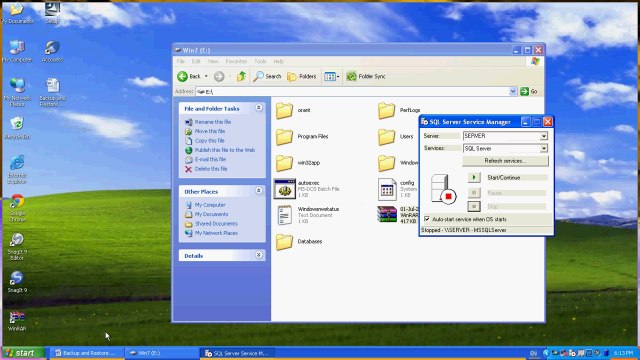Go up one folder level icon
Screen dimensions: 640x360
241,76
